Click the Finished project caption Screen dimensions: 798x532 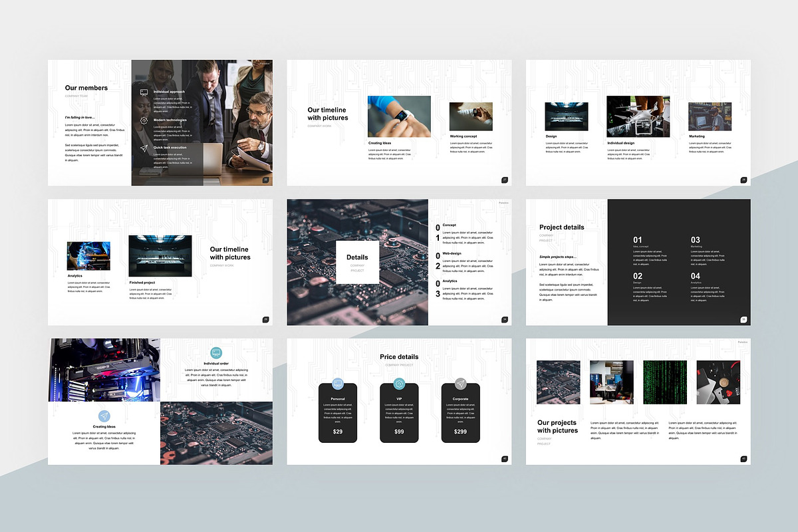142,283
